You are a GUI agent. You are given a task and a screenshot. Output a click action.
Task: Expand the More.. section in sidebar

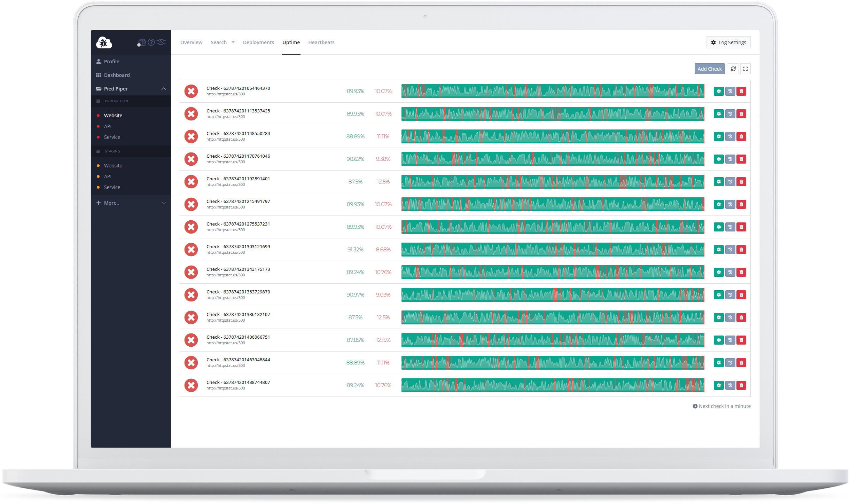point(163,203)
